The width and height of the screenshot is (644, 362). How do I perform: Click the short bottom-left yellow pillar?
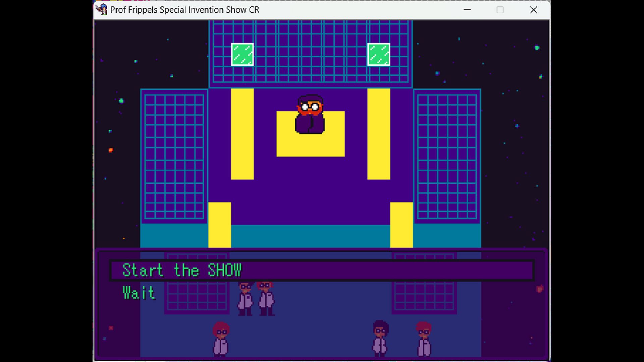click(219, 225)
